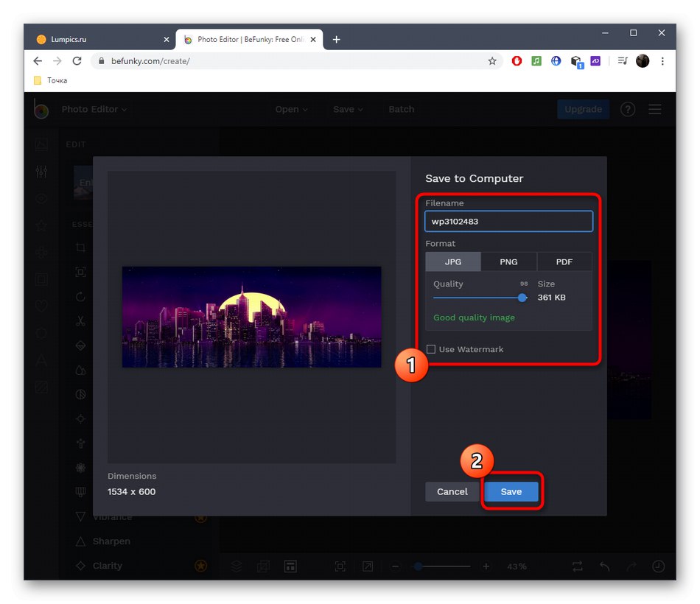Click into the Filename input field
700x604 pixels.
(x=508, y=222)
